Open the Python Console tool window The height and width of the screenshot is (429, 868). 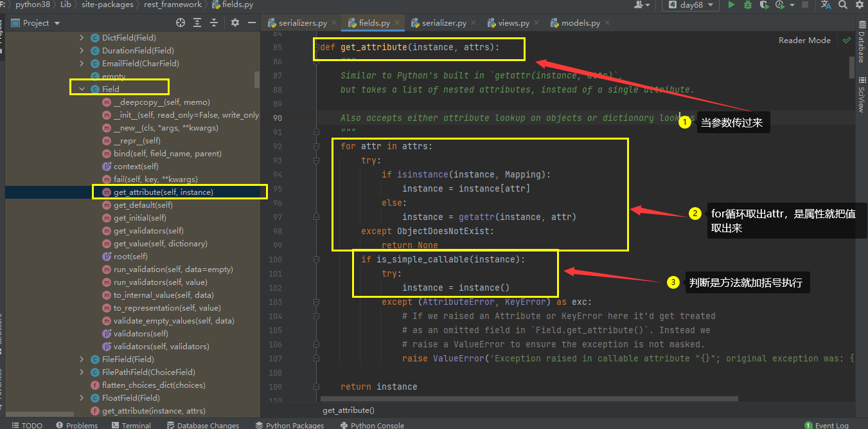click(373, 425)
